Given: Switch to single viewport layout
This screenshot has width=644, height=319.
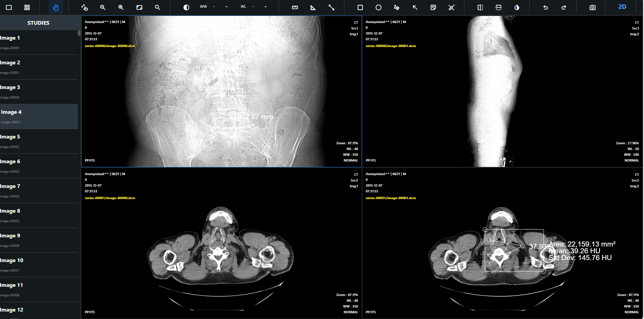Looking at the screenshot, I should click(8, 7).
